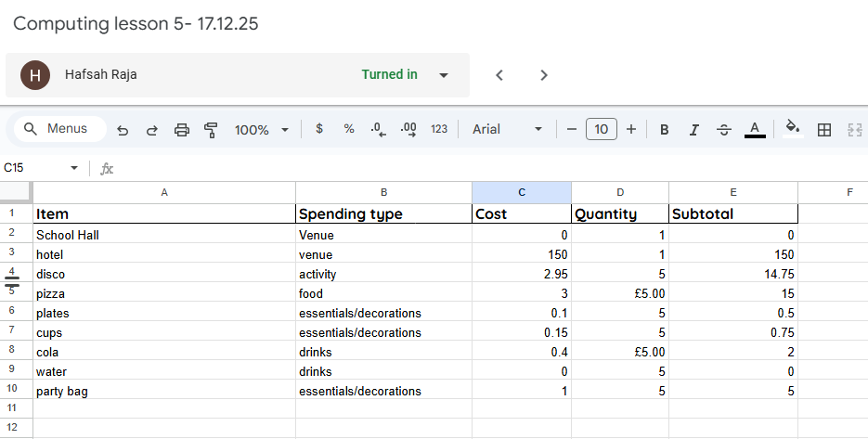The width and height of the screenshot is (868, 439).
Task: Print the spreadsheet using printer icon
Action: click(x=182, y=130)
